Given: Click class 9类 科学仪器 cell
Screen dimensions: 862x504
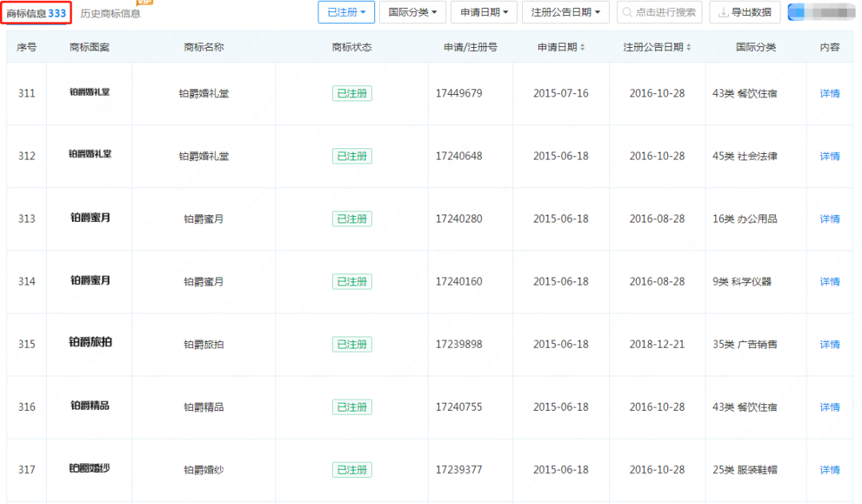Looking at the screenshot, I should pos(742,281).
